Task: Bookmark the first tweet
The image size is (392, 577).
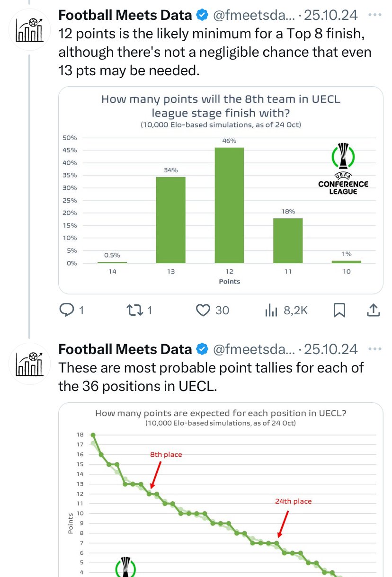Action: pyautogui.click(x=339, y=311)
